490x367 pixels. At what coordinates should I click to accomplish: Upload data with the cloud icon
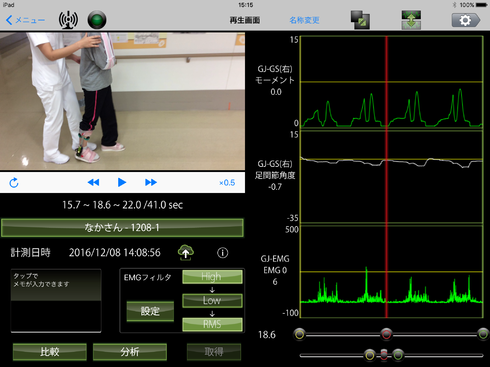pos(186,253)
